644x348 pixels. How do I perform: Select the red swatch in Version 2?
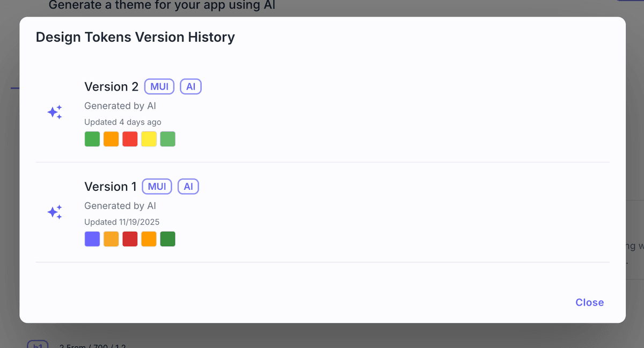pyautogui.click(x=130, y=139)
